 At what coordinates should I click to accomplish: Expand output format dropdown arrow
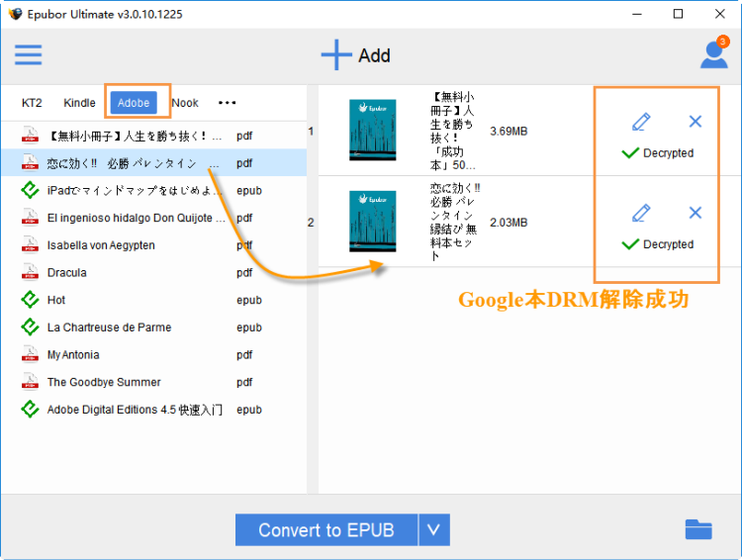[x=434, y=529]
